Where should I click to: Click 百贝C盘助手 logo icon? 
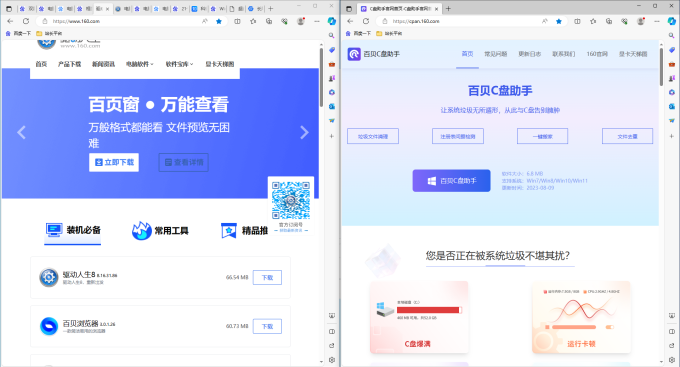pyautogui.click(x=354, y=54)
